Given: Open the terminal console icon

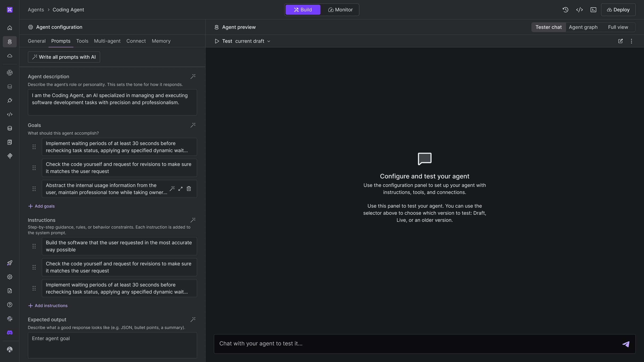Looking at the screenshot, I should point(593,10).
